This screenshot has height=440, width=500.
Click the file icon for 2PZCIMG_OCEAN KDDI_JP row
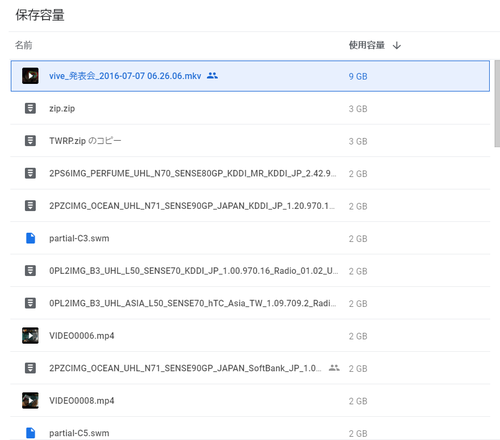(x=30, y=206)
